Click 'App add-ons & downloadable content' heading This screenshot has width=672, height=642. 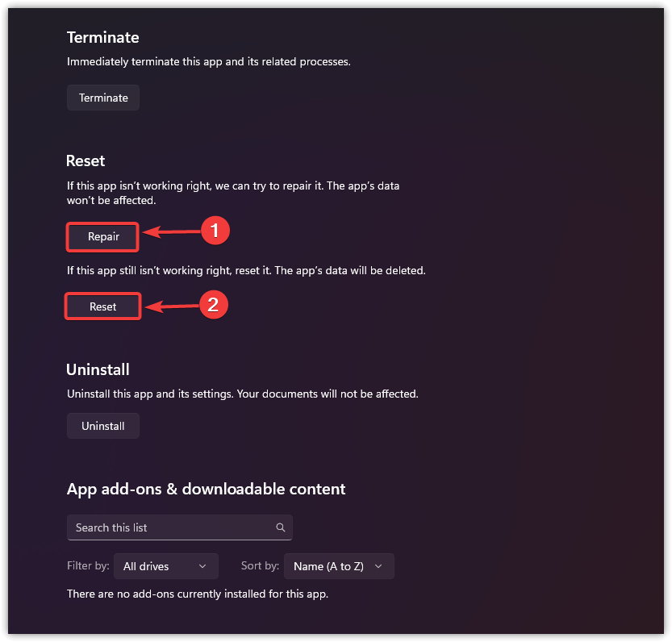pyautogui.click(x=206, y=489)
